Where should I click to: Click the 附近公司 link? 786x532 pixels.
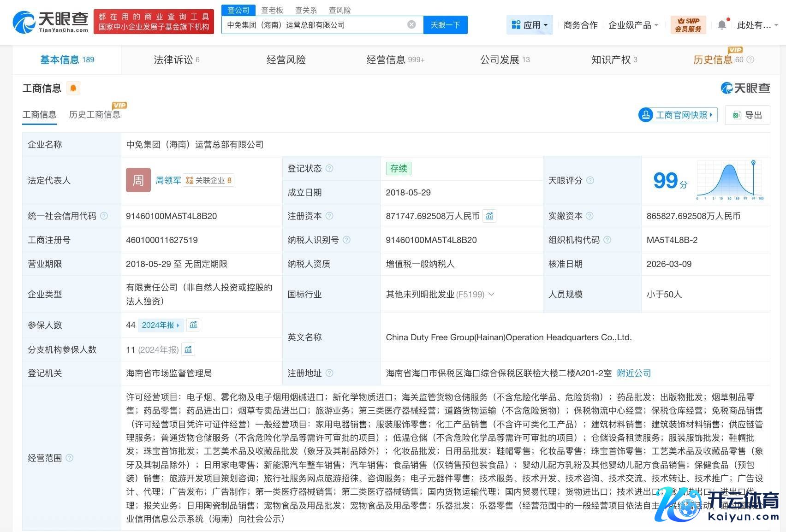coord(634,373)
